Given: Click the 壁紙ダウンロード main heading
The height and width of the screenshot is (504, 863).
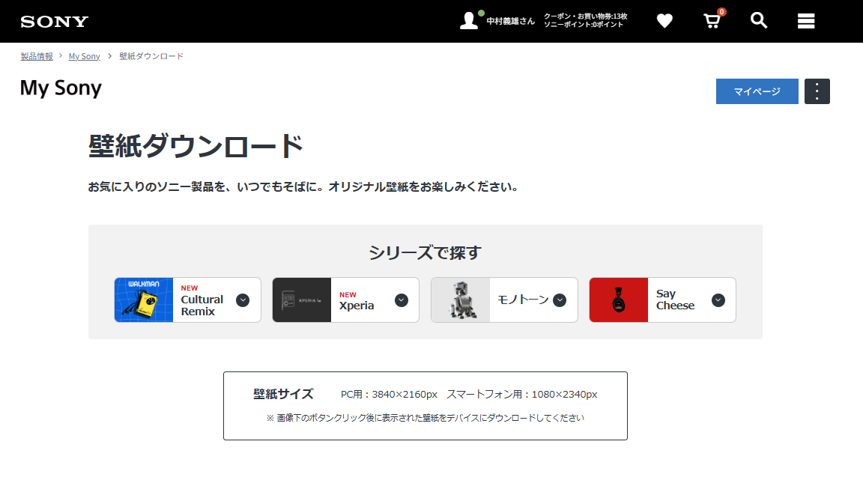Looking at the screenshot, I should pyautogui.click(x=196, y=146).
